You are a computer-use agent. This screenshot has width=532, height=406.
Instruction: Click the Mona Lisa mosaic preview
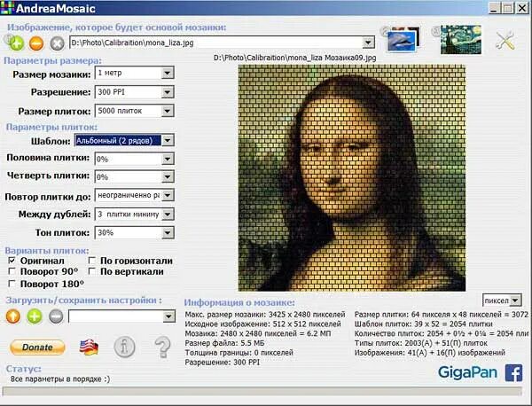pos(352,178)
